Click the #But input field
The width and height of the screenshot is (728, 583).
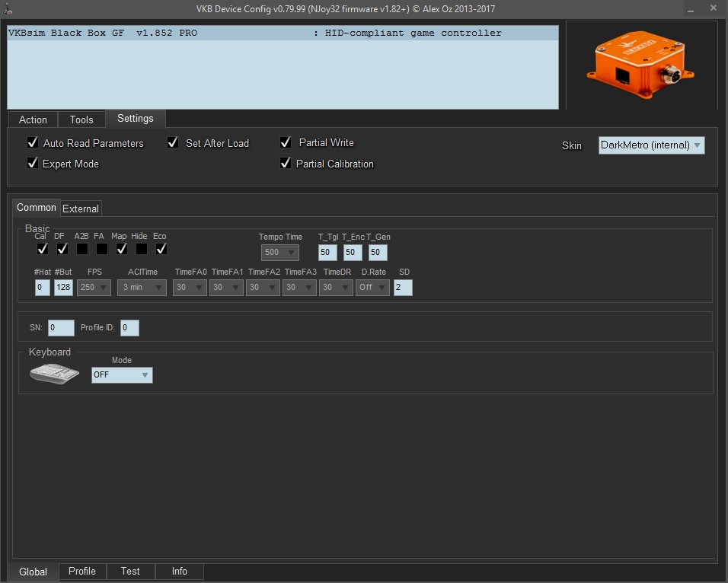(x=63, y=288)
